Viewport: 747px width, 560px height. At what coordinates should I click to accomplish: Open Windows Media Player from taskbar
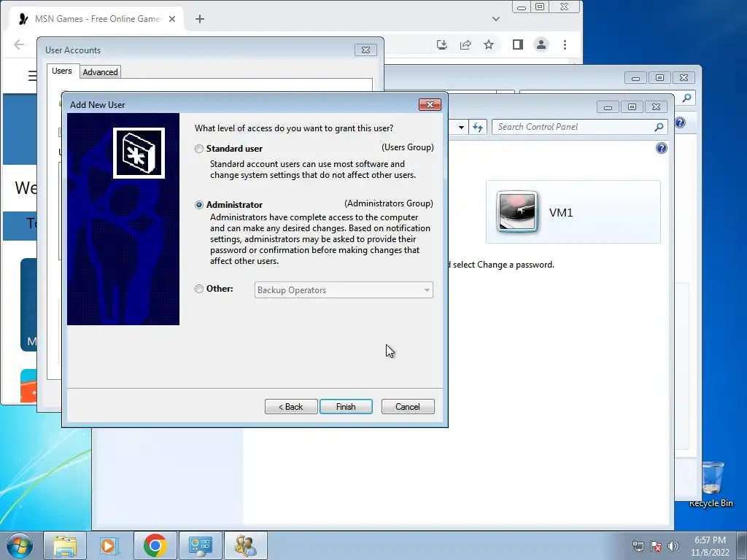click(109, 545)
